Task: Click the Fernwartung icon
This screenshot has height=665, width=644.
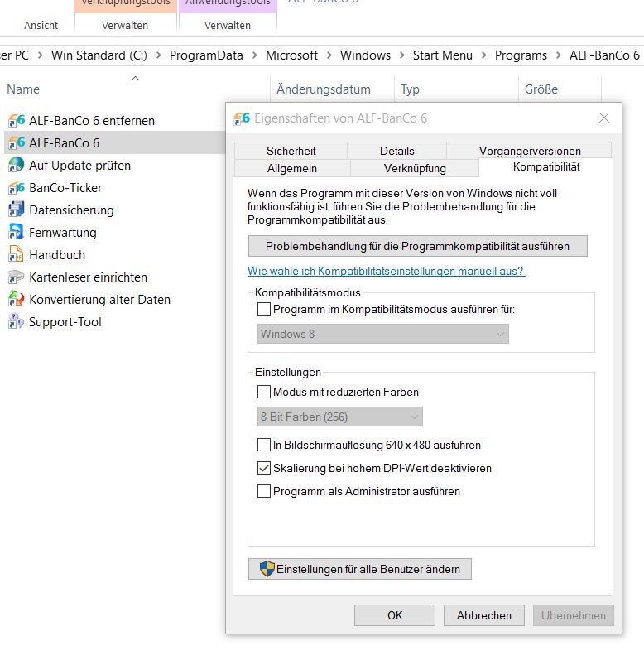Action: coord(17,233)
